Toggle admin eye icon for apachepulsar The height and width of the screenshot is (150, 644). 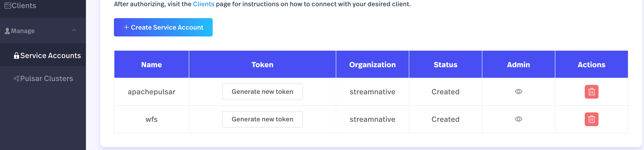tap(519, 92)
